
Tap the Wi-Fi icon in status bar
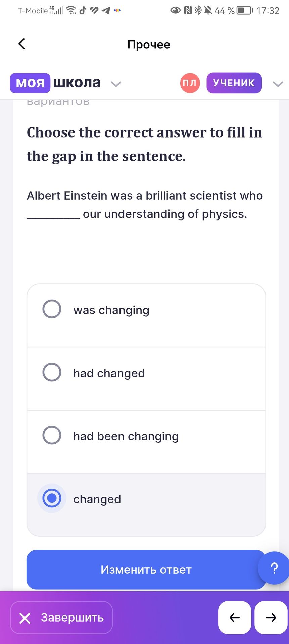coord(71,10)
